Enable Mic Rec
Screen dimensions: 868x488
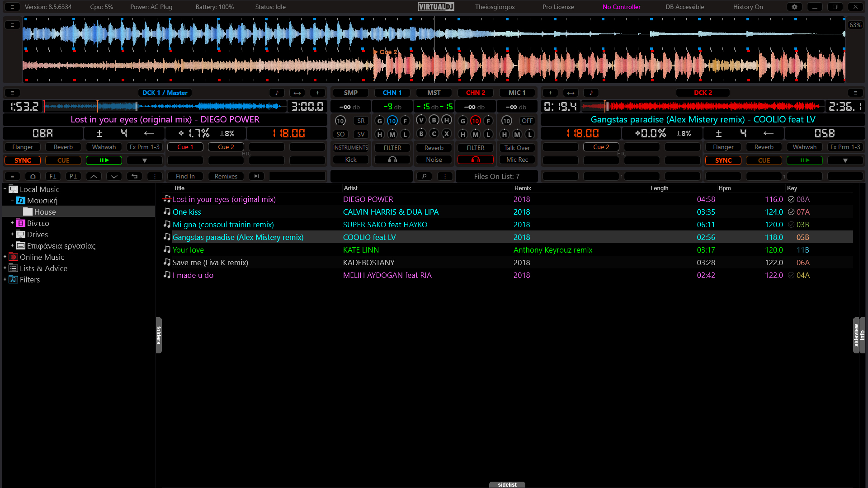pyautogui.click(x=517, y=160)
